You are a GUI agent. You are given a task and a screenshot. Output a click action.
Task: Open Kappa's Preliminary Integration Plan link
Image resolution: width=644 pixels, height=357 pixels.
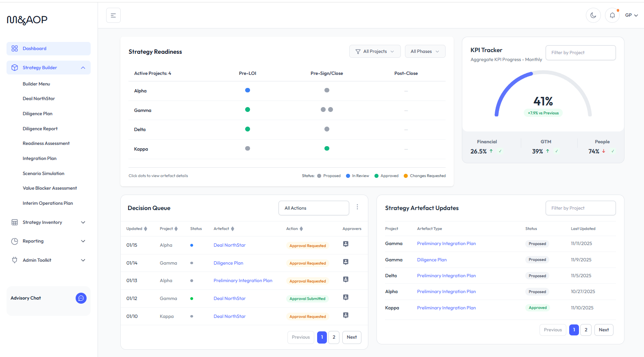click(446, 308)
